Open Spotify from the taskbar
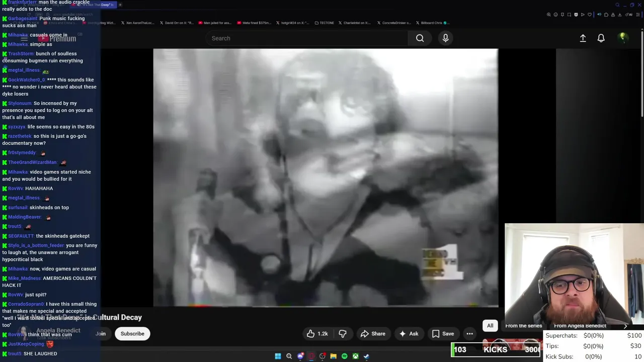644x362 pixels. (x=344, y=356)
